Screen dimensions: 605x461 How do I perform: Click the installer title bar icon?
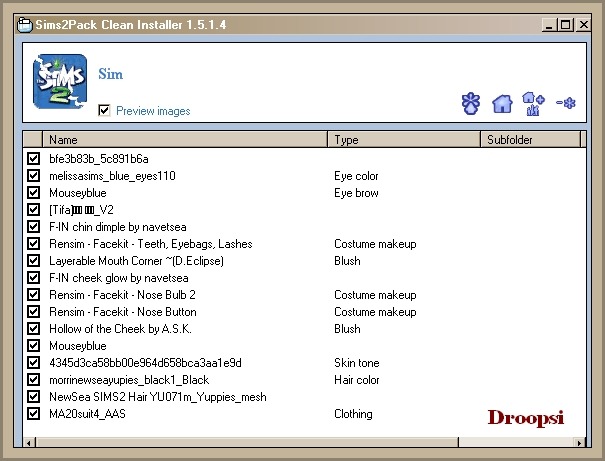[25, 25]
